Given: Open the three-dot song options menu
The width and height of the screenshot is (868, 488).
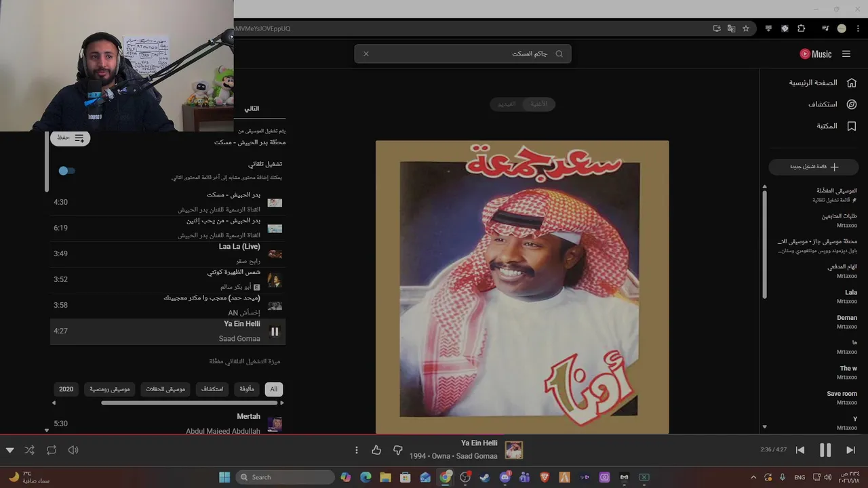Looking at the screenshot, I should (x=357, y=450).
